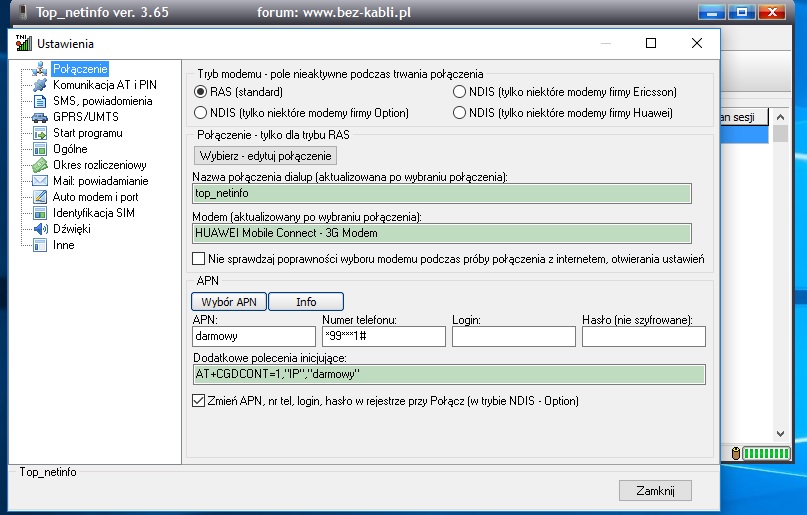The height and width of the screenshot is (515, 807).
Task: Open the Start programu tree item
Action: click(x=87, y=133)
